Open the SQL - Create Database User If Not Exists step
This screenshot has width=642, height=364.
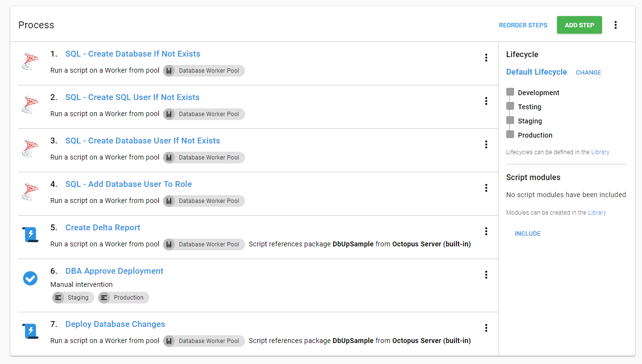pyautogui.click(x=143, y=141)
